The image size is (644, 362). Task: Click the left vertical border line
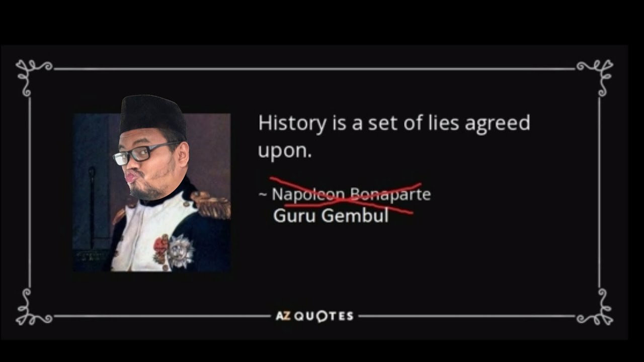point(29,192)
